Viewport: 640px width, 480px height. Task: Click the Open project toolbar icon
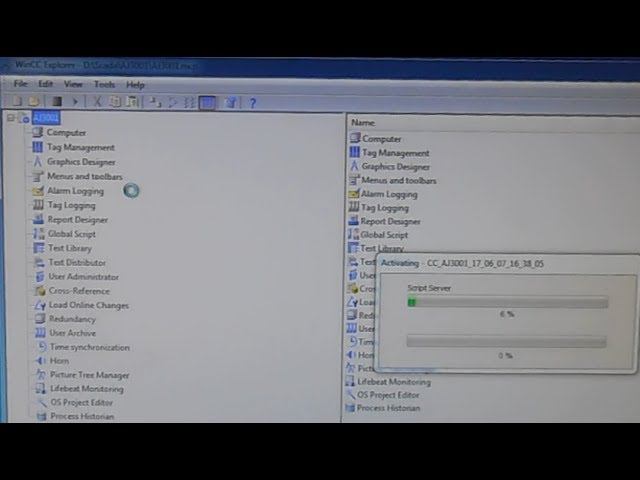click(34, 101)
